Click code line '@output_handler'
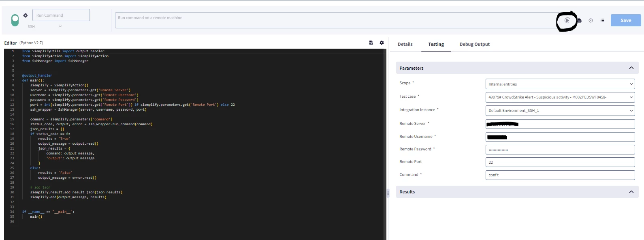This screenshot has width=644, height=240. [37, 75]
